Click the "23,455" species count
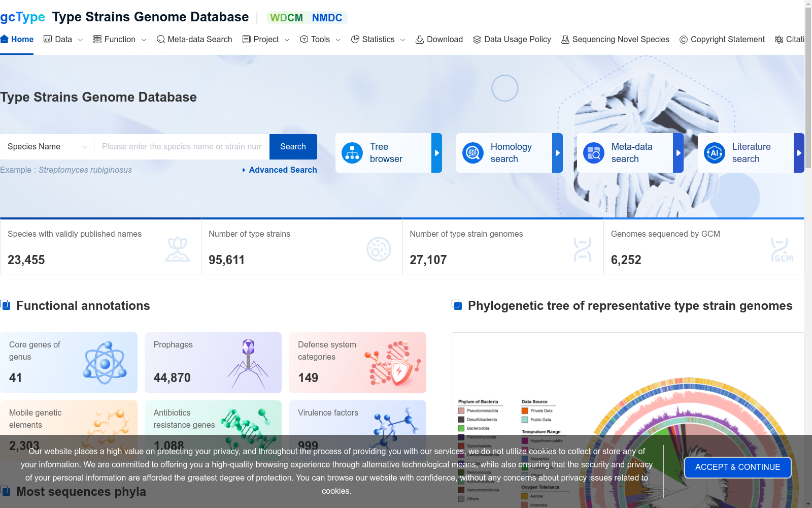Viewport: 812px width, 508px height. click(26, 260)
